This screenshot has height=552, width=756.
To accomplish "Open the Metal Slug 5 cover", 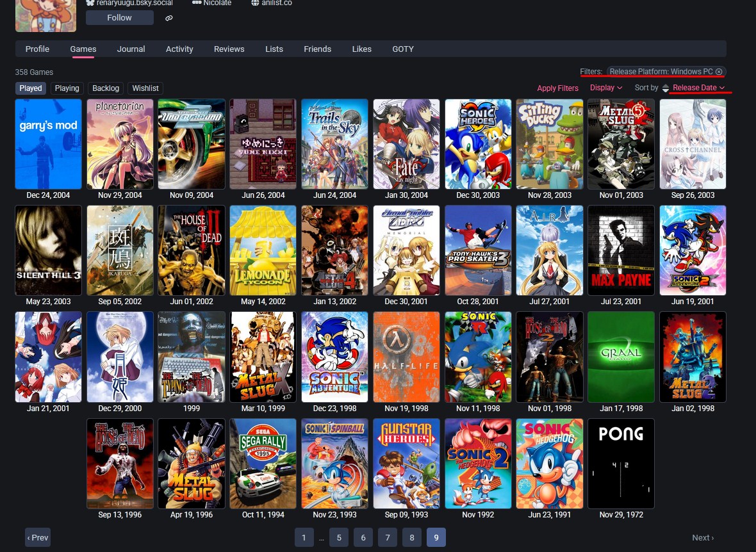I will pos(621,144).
